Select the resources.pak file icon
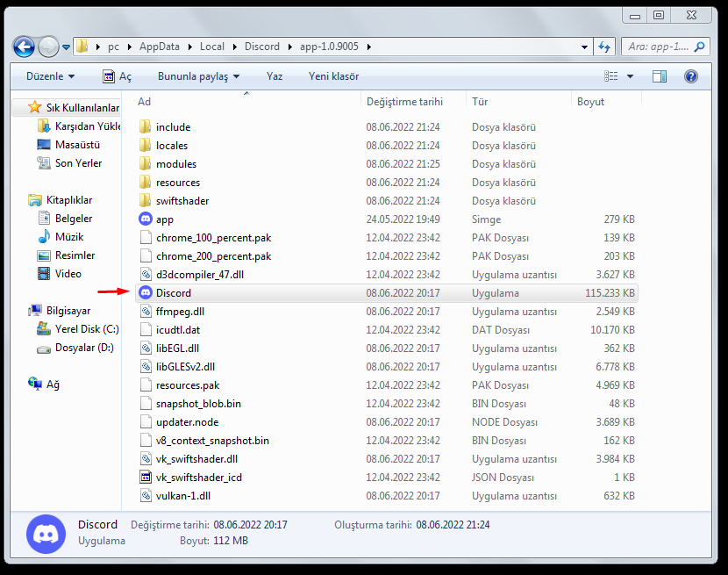Screen dimensions: 728x575 (146, 385)
